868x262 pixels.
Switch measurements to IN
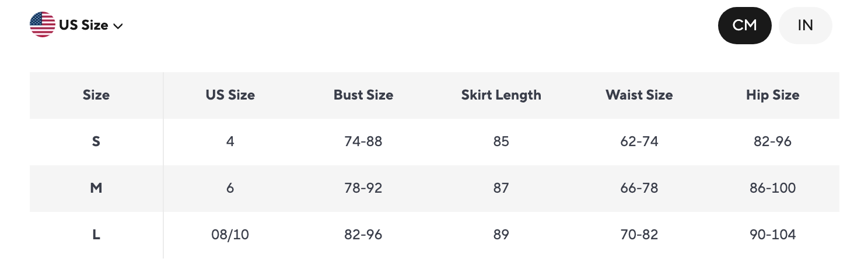[805, 25]
